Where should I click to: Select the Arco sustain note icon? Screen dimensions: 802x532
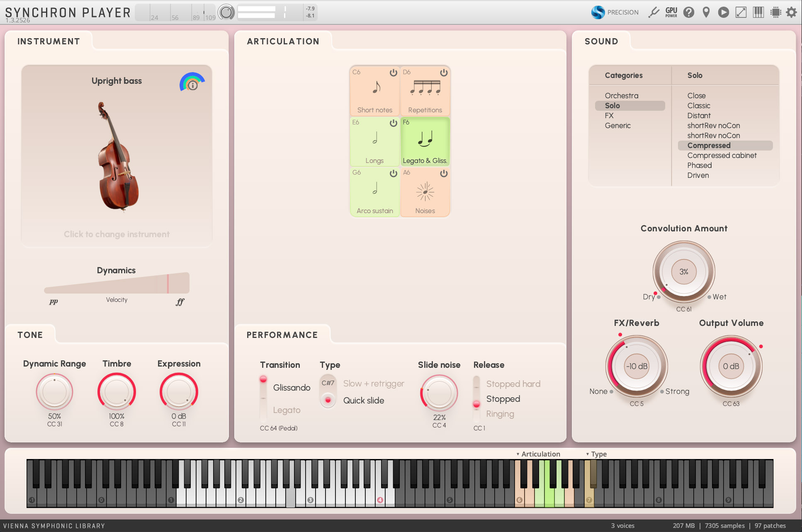pos(375,188)
